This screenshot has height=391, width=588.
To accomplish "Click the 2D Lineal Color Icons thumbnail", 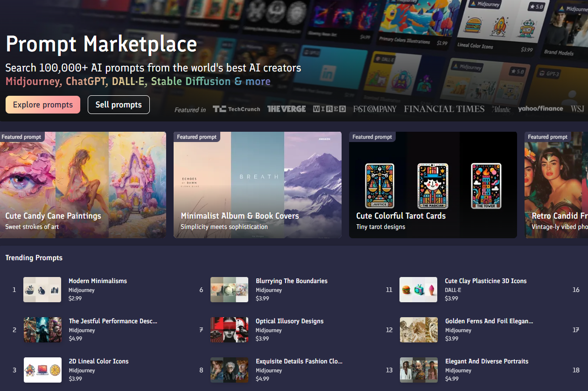I will (42, 370).
